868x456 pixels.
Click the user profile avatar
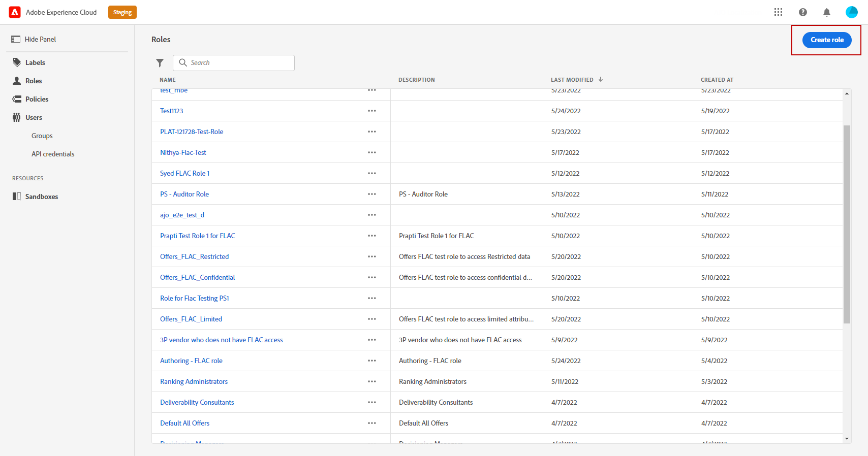point(852,12)
